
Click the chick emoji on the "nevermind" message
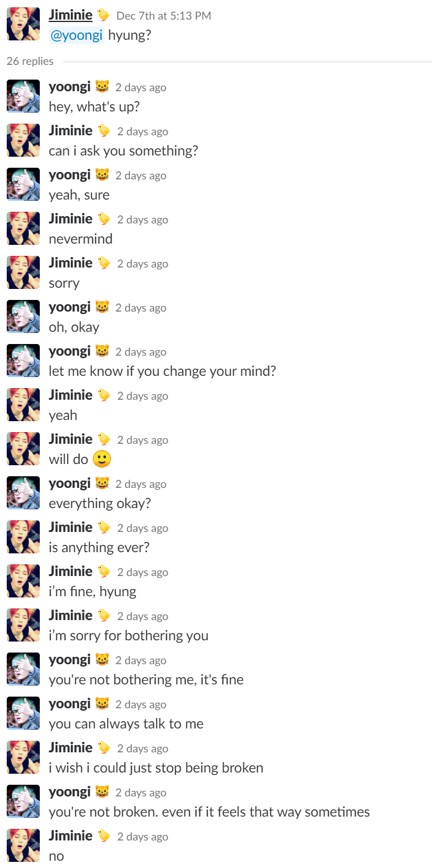(104, 219)
